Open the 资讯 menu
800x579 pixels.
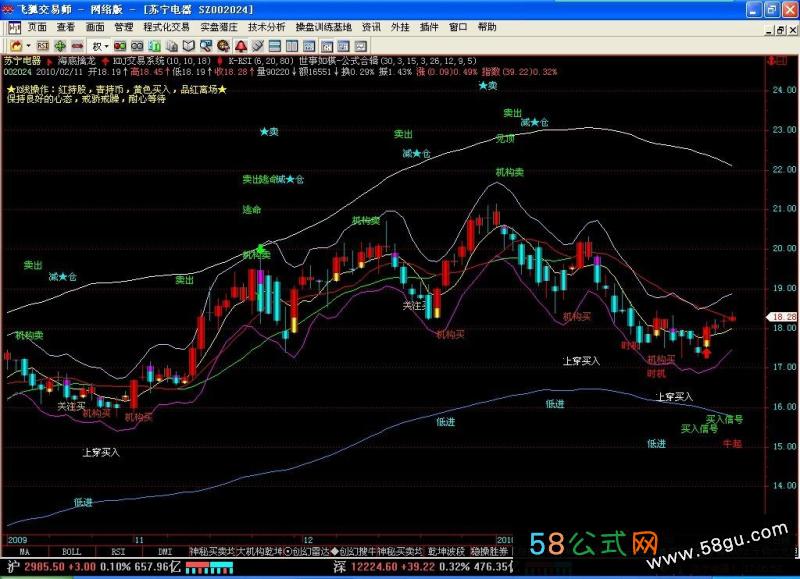click(x=371, y=27)
